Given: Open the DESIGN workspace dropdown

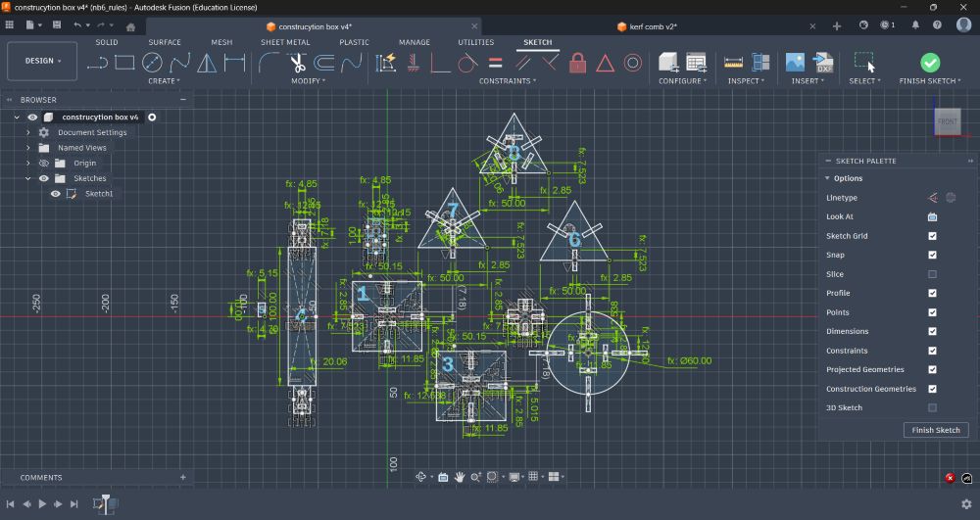Looking at the screenshot, I should point(42,61).
